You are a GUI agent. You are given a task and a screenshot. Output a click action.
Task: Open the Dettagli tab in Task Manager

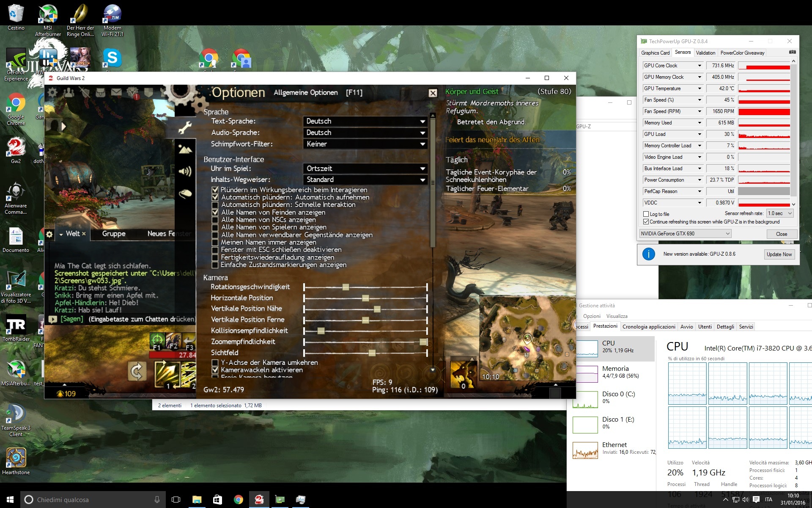[x=725, y=327]
